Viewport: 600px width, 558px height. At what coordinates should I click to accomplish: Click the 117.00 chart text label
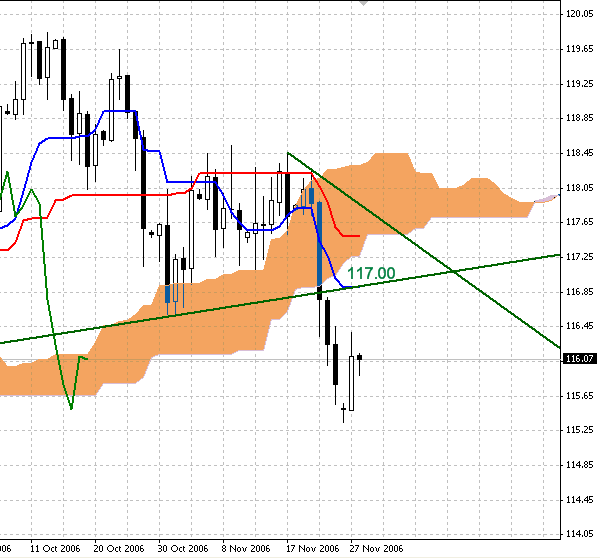point(371,273)
